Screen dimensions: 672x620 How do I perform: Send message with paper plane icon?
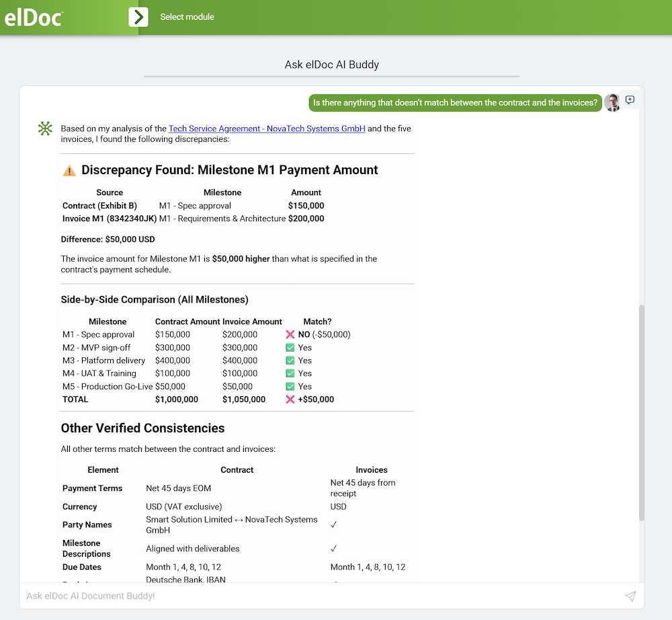[630, 596]
